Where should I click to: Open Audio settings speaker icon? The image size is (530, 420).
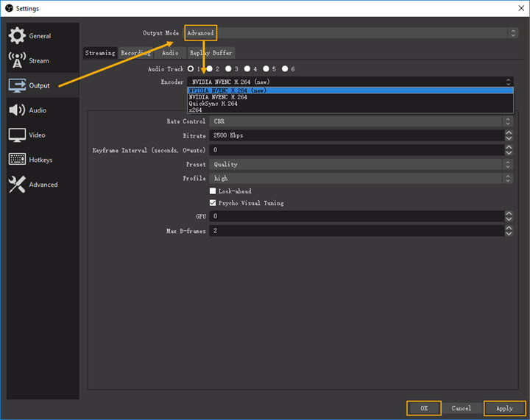[x=16, y=110]
